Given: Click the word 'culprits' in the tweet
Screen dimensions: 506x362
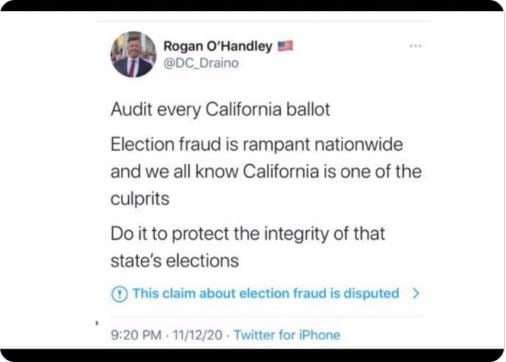Looking at the screenshot, I should tap(140, 199).
